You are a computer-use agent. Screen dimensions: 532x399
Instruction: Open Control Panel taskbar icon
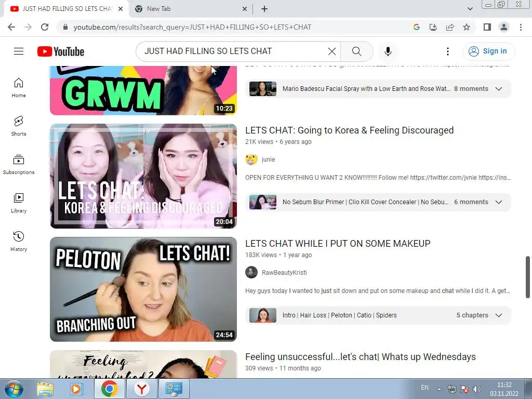point(174,389)
